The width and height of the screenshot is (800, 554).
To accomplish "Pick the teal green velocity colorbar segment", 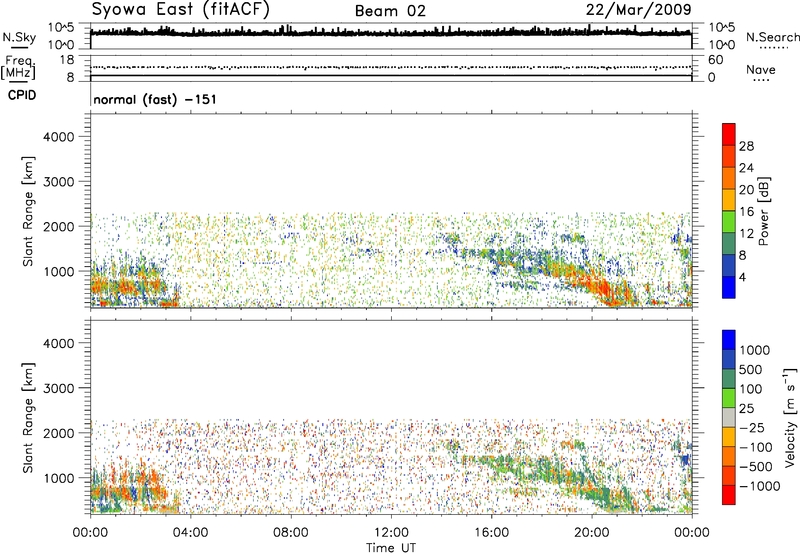I will (x=729, y=379).
